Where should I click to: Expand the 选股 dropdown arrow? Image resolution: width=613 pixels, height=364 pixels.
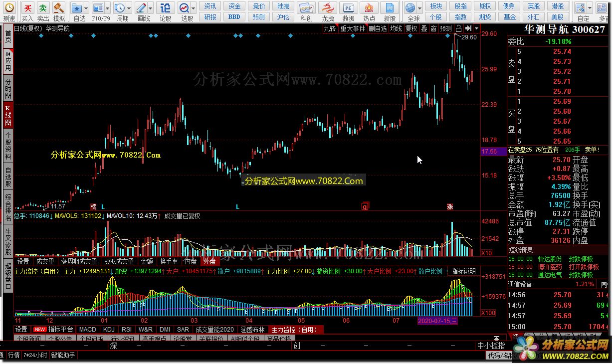194,8
